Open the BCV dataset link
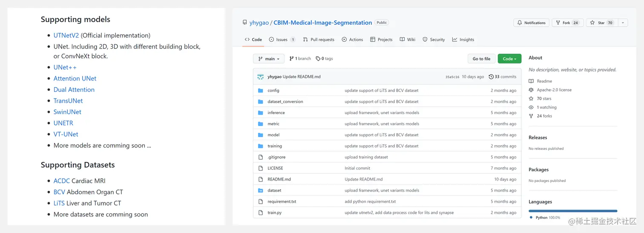 (59, 192)
